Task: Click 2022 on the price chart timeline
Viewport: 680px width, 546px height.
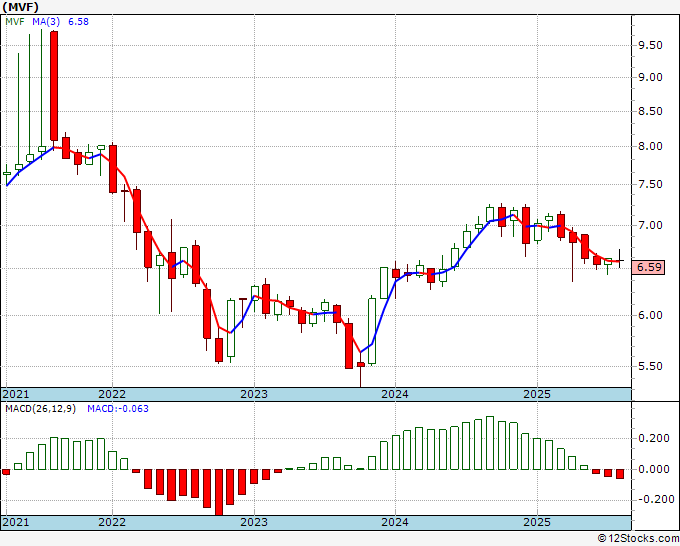Action: click(x=112, y=394)
